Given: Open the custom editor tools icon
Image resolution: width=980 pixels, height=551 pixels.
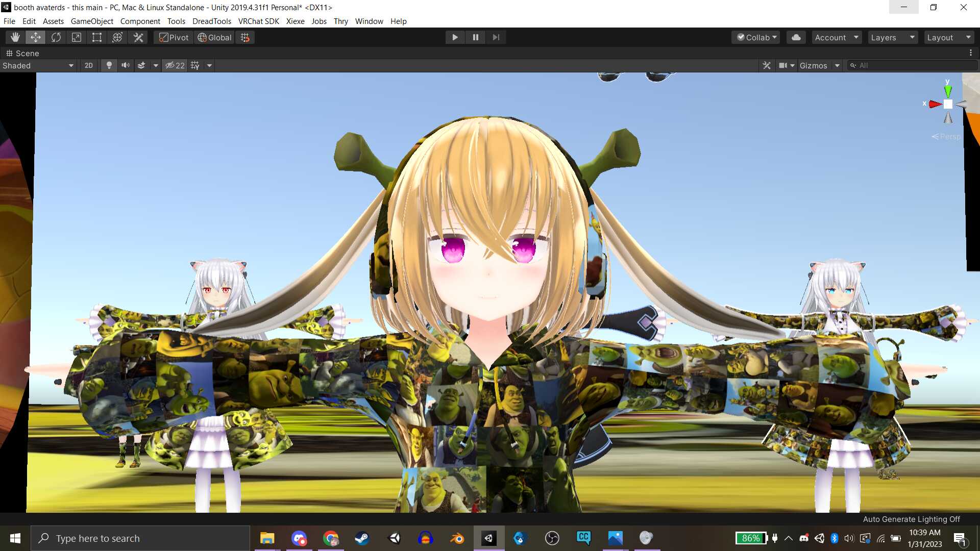Looking at the screenshot, I should (x=138, y=37).
